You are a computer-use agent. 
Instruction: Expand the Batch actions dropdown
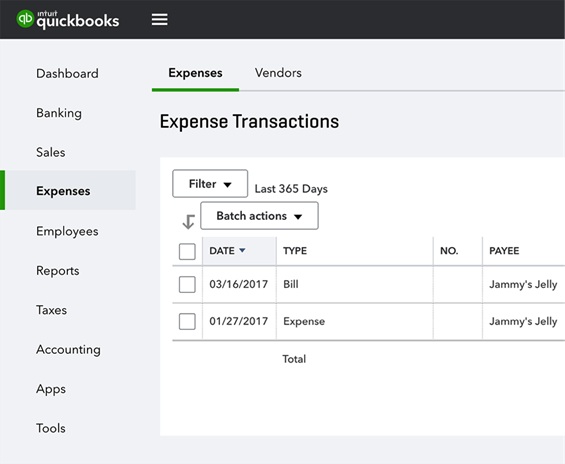click(259, 216)
